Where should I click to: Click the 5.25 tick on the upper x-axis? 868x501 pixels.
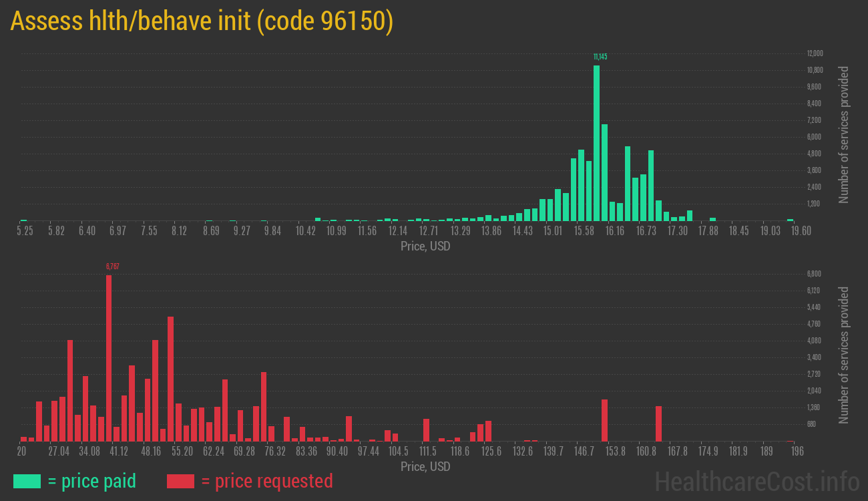coord(25,231)
